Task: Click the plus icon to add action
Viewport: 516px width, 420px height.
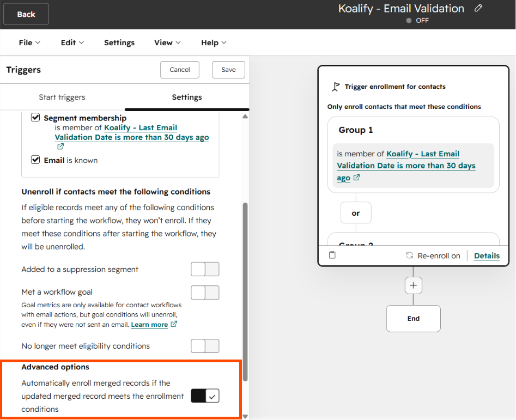Action: (414, 285)
